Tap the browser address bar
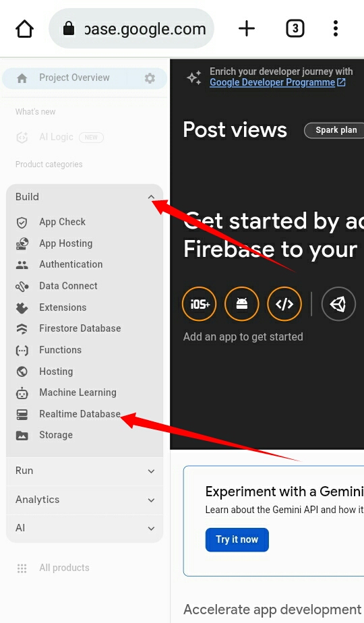The height and width of the screenshot is (623, 364). coord(131,28)
